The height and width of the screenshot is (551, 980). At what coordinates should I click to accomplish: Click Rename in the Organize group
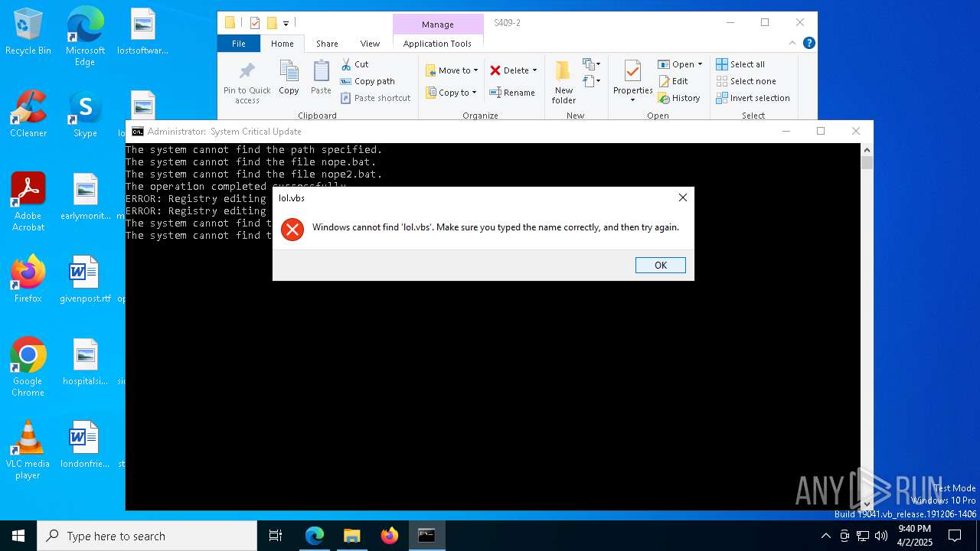512,93
